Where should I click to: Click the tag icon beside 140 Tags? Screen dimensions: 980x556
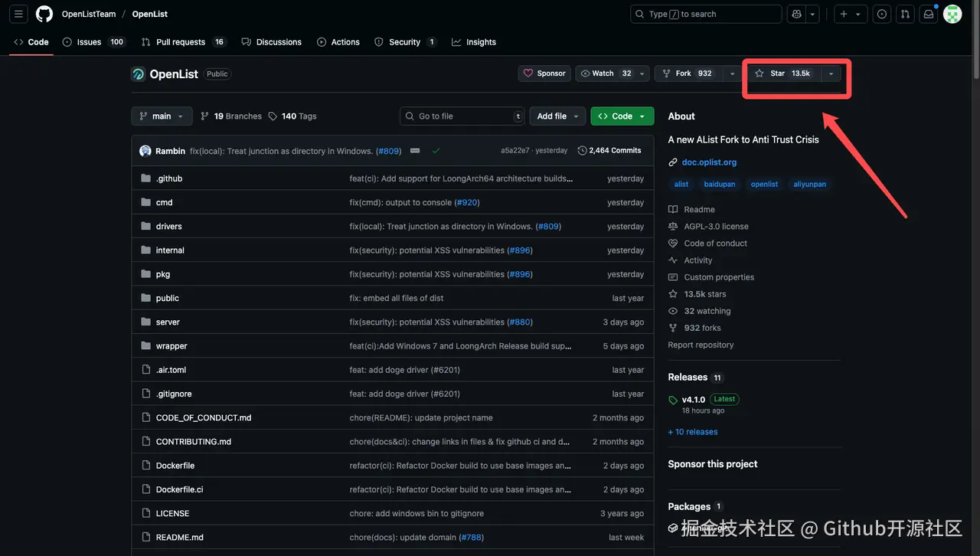[273, 116]
